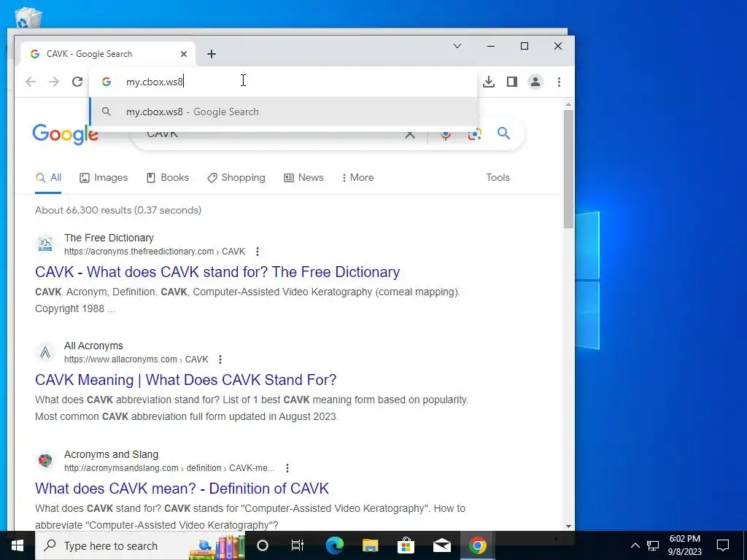This screenshot has width=747, height=560.
Task: Open options for All Acronyms result
Action: tap(220, 359)
